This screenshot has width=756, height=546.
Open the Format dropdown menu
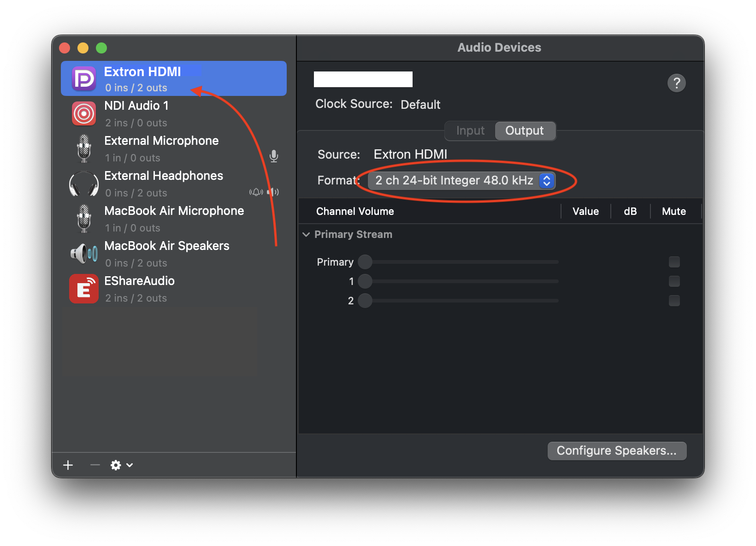click(x=461, y=180)
